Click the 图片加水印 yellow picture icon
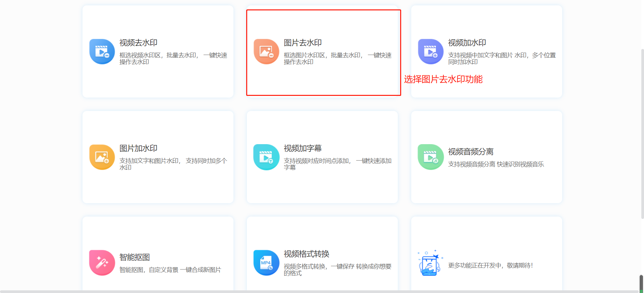This screenshot has width=644, height=293. click(x=102, y=157)
